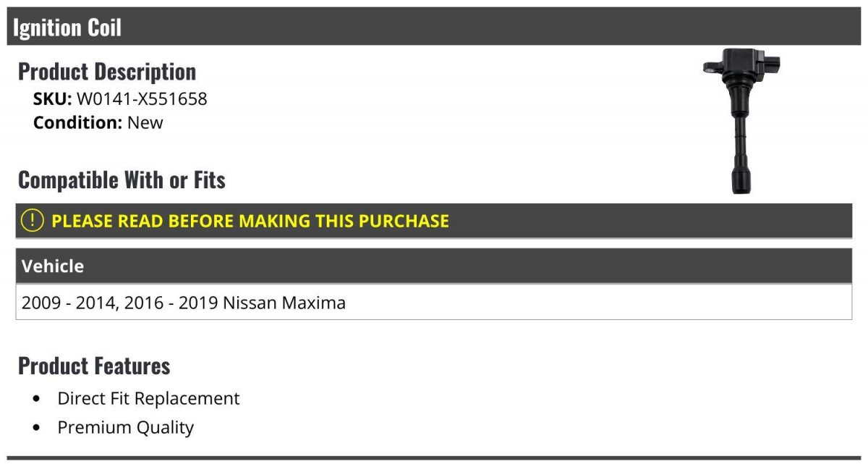Select the 2009 - 2014 year range text

pyautogui.click(x=68, y=303)
